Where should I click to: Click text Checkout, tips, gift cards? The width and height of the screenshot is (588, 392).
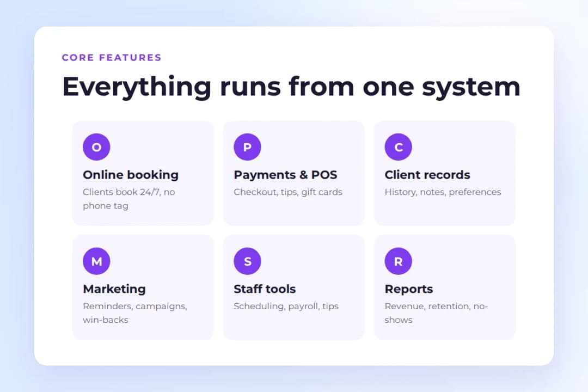pos(288,192)
